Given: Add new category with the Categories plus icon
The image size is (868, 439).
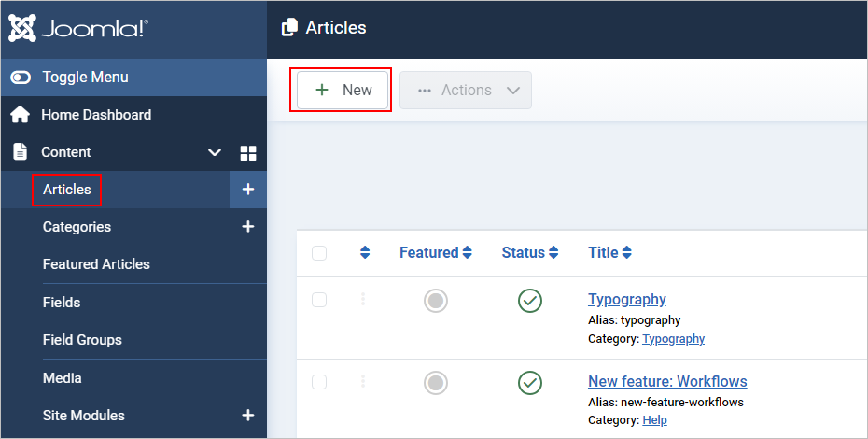Looking at the screenshot, I should pyautogui.click(x=248, y=226).
